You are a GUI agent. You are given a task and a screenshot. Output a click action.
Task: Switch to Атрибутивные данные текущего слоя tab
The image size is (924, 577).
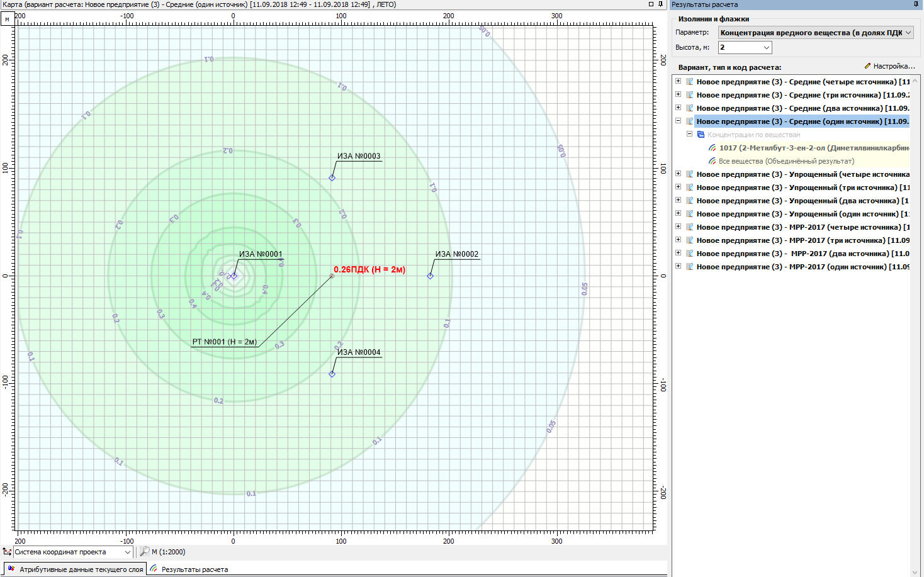coord(76,569)
